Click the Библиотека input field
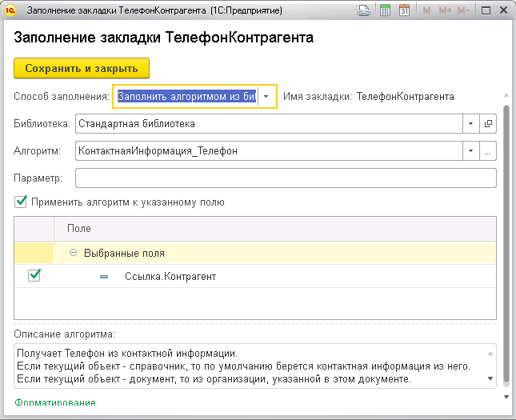The width and height of the screenshot is (516, 420). coord(269,124)
